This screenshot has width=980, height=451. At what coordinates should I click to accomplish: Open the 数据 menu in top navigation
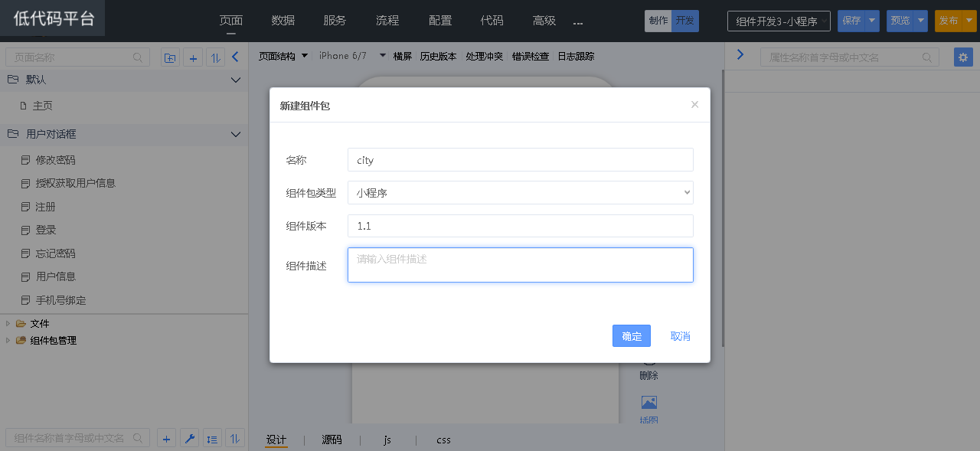pyautogui.click(x=283, y=21)
